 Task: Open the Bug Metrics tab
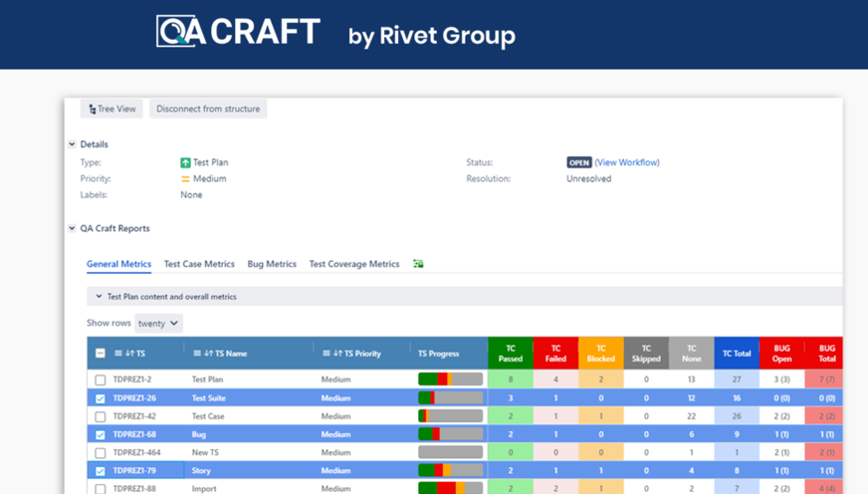(x=272, y=264)
